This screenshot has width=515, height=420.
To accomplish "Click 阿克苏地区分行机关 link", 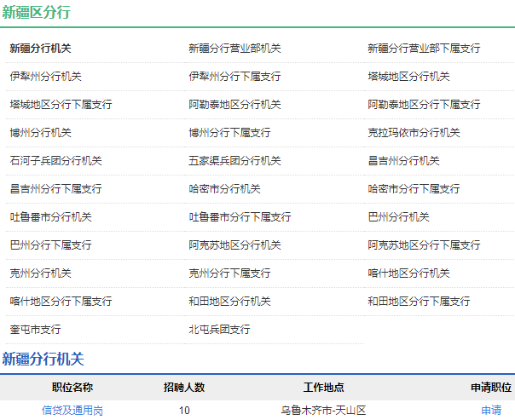I will tap(234, 245).
